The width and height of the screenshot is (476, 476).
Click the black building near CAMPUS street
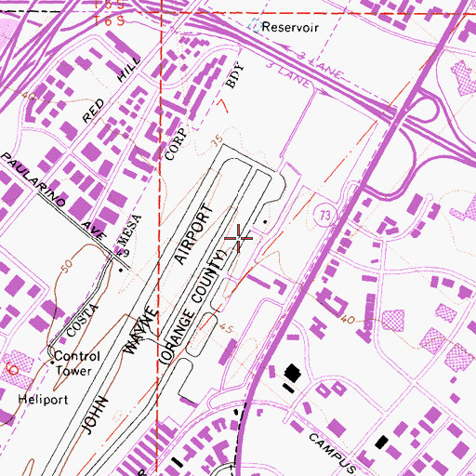(x=381, y=442)
